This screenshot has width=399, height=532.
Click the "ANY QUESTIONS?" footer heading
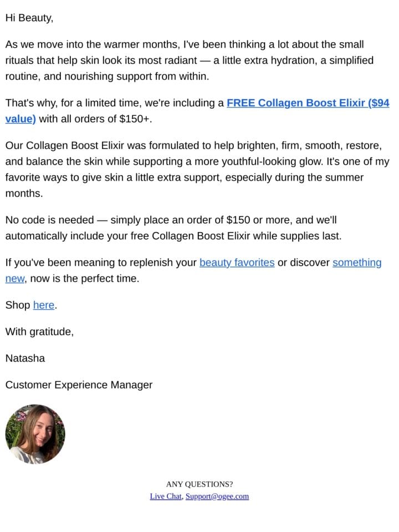199,484
